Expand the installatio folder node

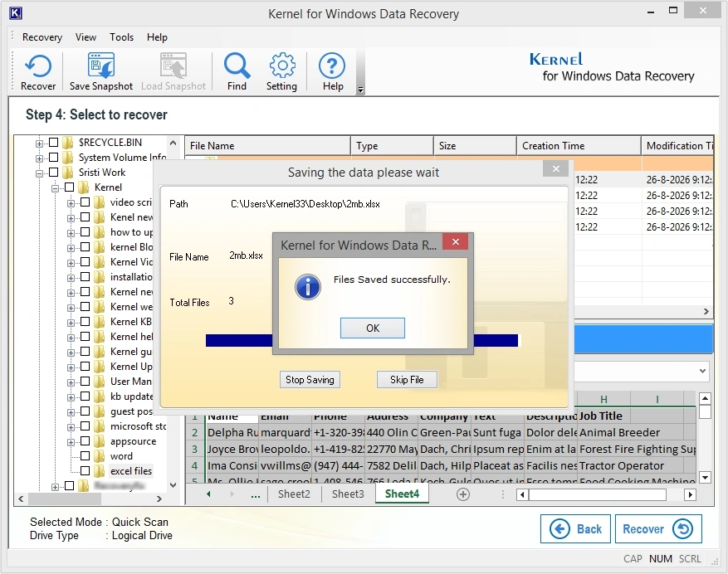(71, 278)
